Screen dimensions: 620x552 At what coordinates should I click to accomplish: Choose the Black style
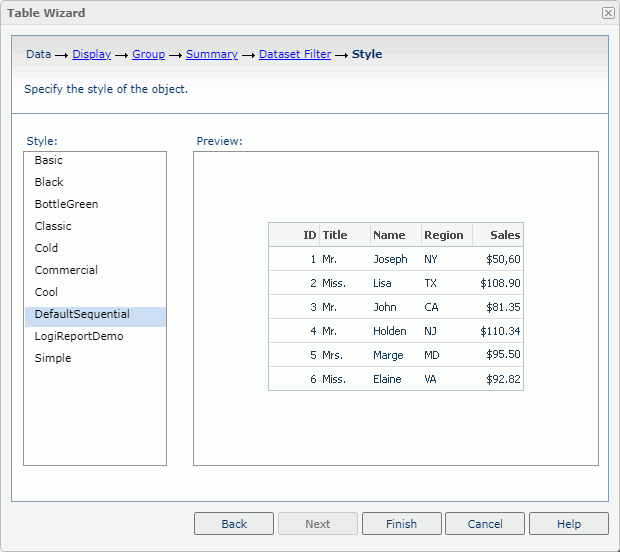click(x=49, y=182)
